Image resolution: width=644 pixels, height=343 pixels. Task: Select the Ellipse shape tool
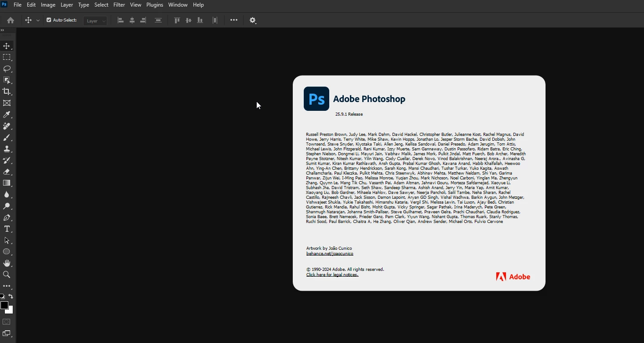pos(7,252)
